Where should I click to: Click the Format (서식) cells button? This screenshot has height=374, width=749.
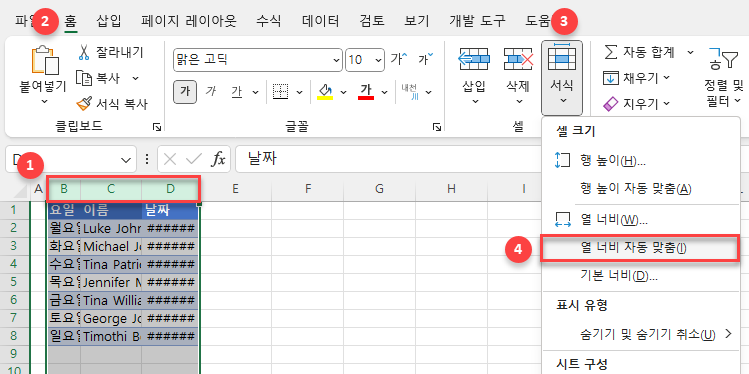click(x=562, y=78)
